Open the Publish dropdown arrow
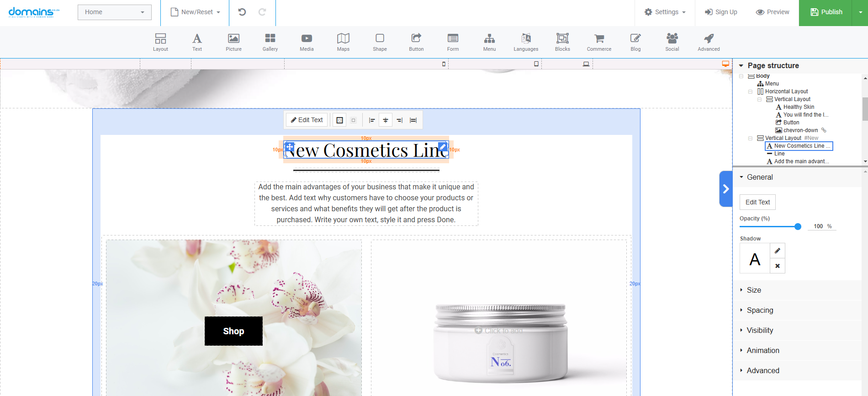Image resolution: width=868 pixels, height=396 pixels. 860,12
